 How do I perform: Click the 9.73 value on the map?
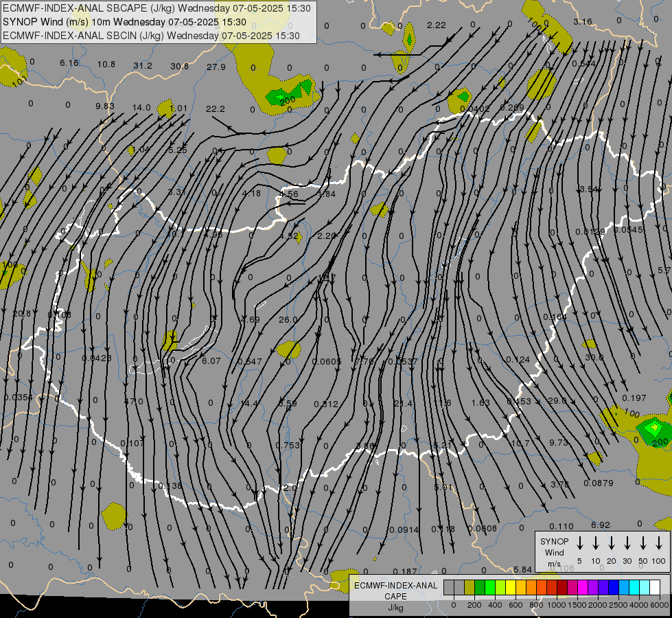pos(559,442)
